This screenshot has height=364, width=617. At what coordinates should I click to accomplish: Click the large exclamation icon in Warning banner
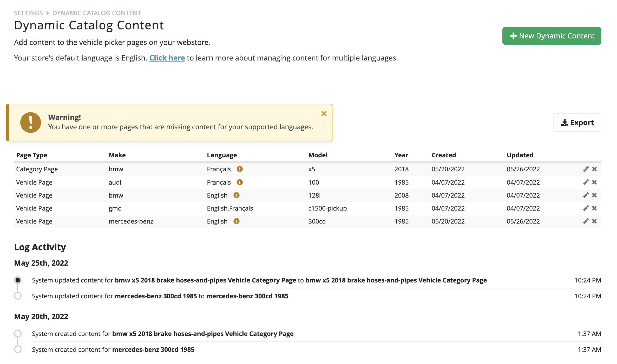pos(31,123)
